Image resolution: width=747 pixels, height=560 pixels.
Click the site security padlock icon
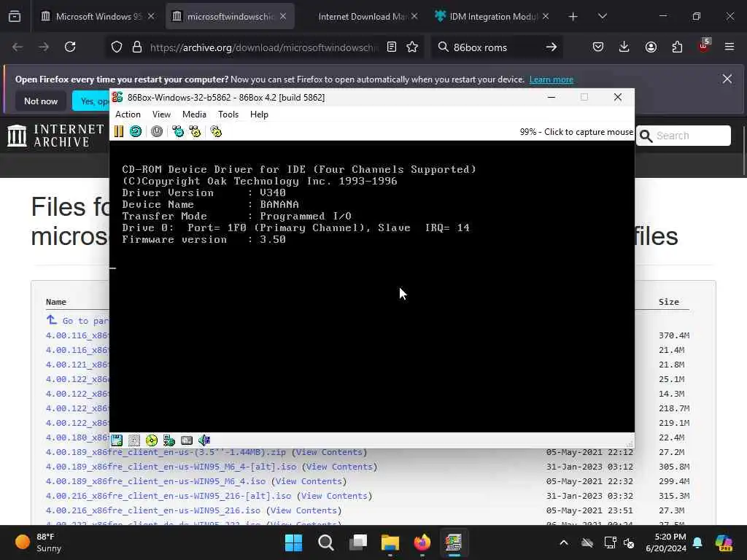[x=137, y=47]
